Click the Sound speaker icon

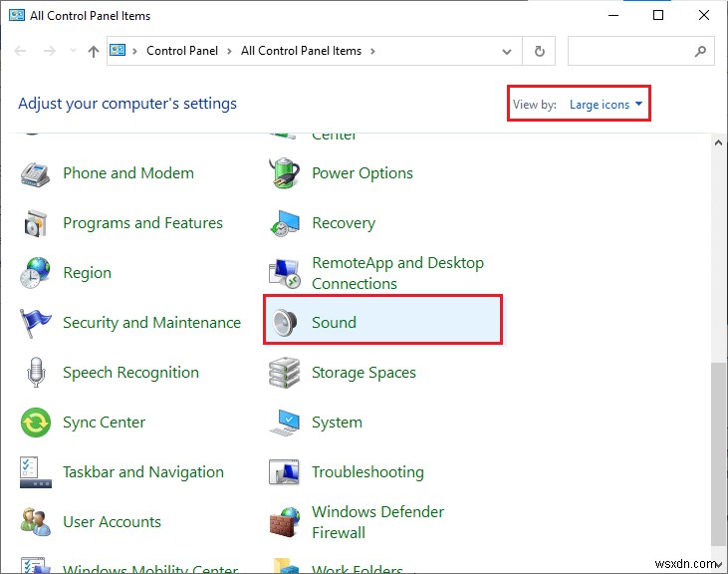pos(285,322)
